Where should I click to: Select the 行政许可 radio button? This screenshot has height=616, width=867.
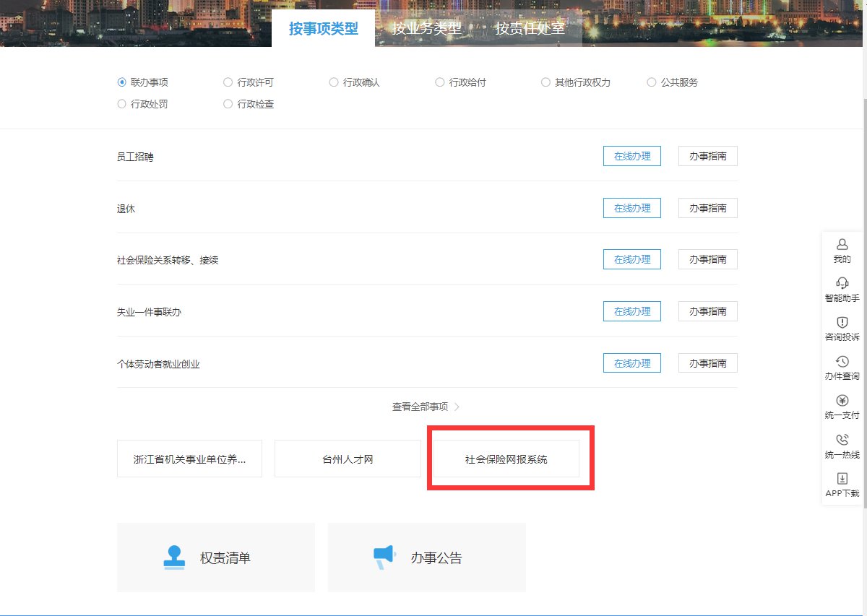228,82
